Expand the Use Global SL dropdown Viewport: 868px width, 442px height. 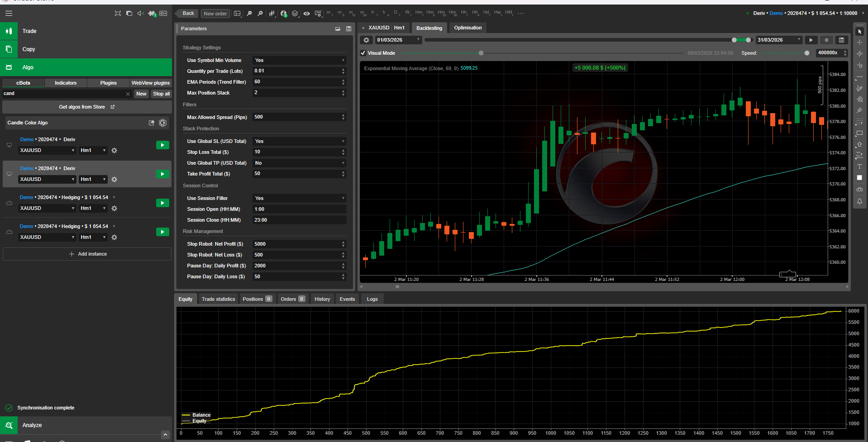tap(299, 141)
